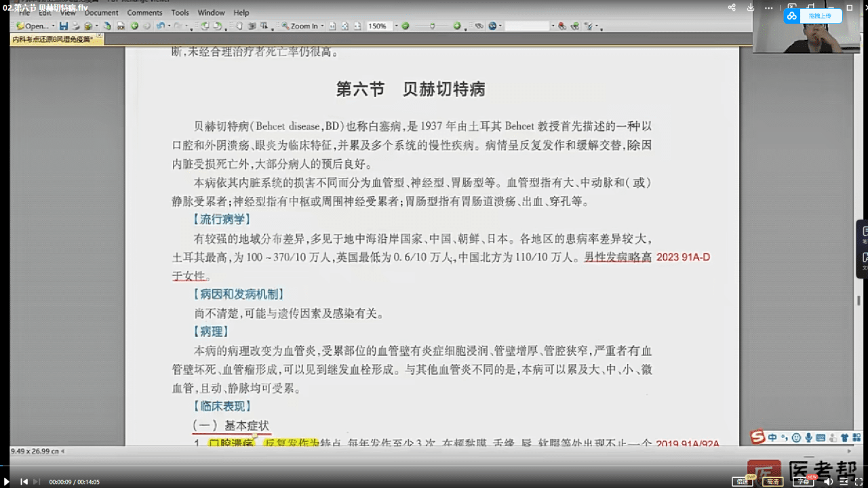Open the zoom percentage dropdown arrow

[x=396, y=26]
